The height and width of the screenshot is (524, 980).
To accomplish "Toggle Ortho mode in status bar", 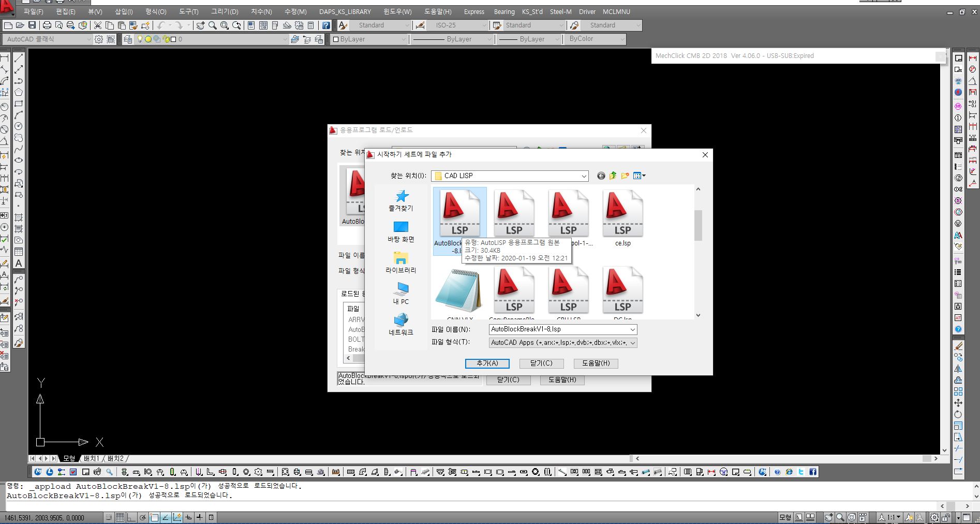I will (131, 517).
